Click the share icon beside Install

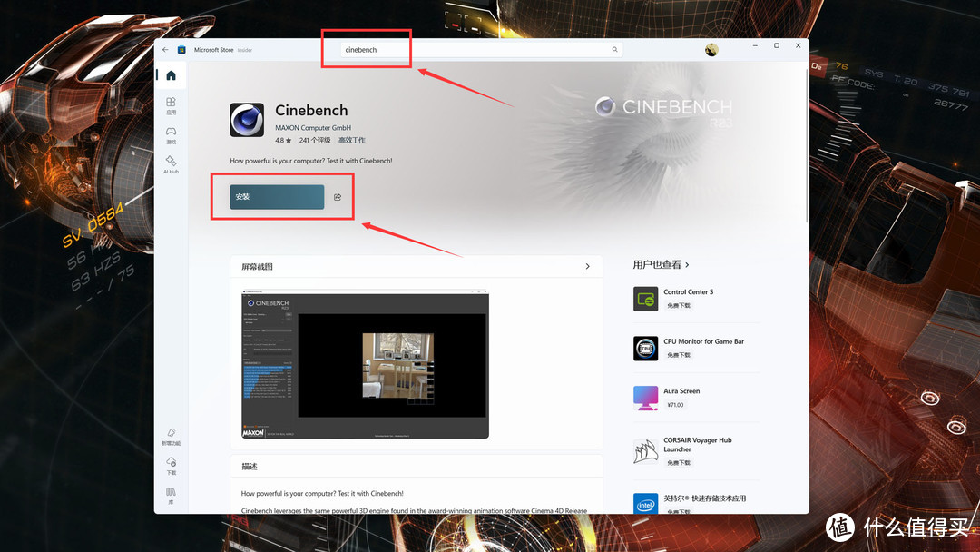tap(338, 197)
